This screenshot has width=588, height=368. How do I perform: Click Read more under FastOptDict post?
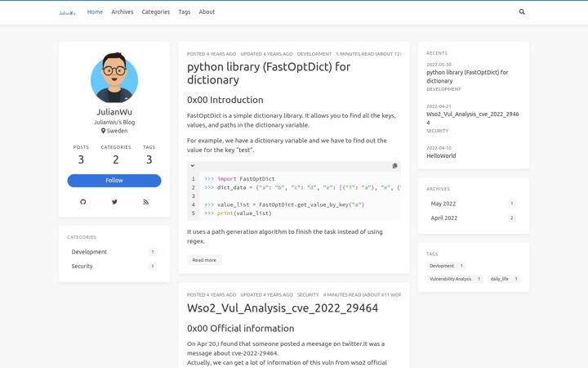204,260
